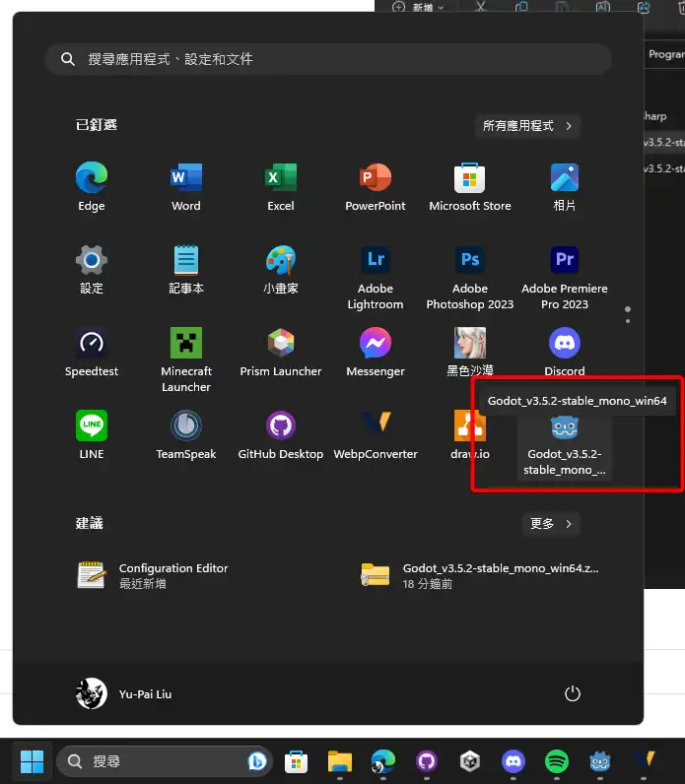Viewport: 685px width, 784px height.
Task: Launch Prism Launcher
Action: coord(281,352)
